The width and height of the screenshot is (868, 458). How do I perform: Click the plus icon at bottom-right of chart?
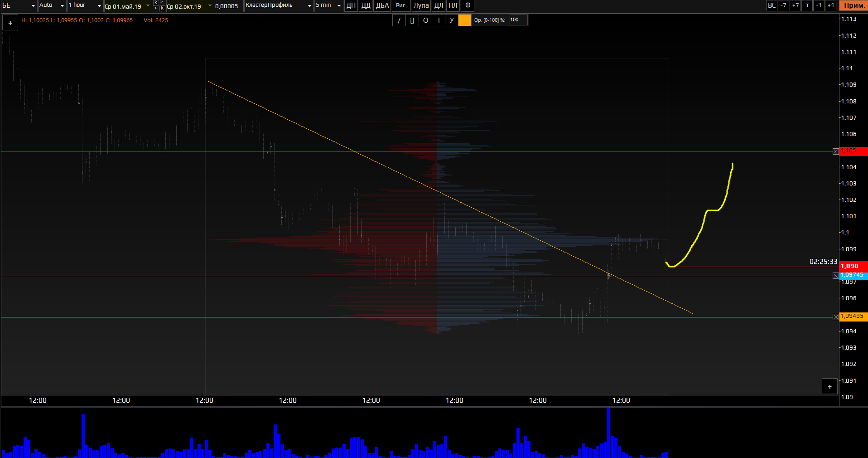[x=829, y=387]
